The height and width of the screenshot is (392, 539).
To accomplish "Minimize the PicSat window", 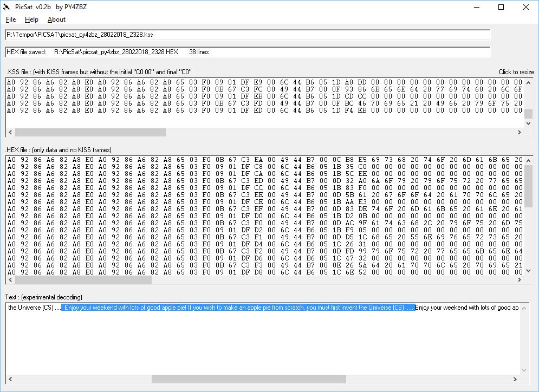I will [x=477, y=7].
